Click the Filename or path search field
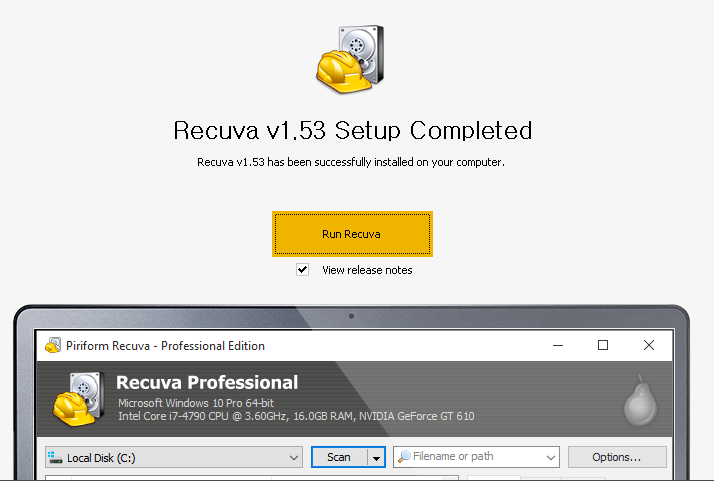Viewport: 714px width, 481px height. click(476, 457)
